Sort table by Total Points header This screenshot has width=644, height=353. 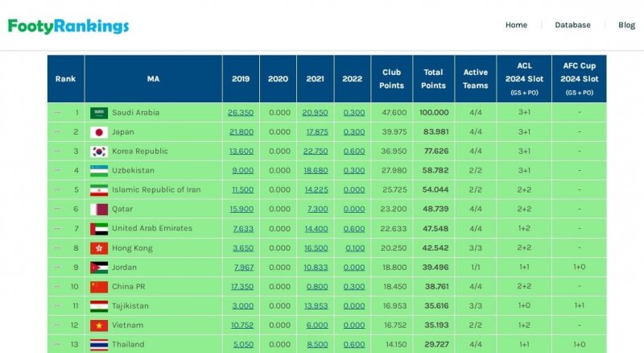tap(433, 78)
